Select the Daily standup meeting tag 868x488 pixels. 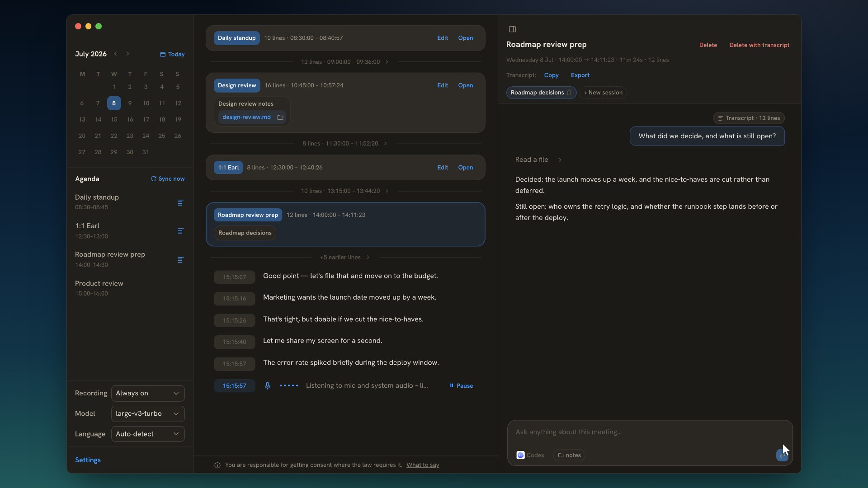point(236,38)
